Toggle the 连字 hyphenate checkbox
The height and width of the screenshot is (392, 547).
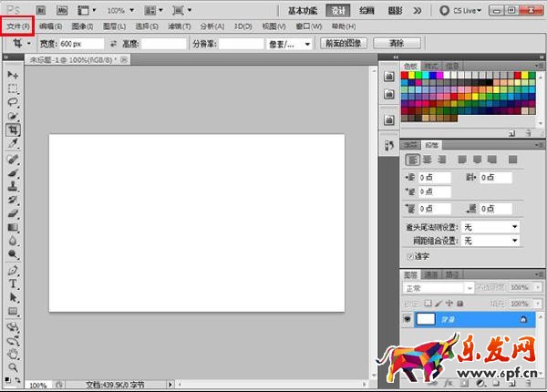[409, 256]
